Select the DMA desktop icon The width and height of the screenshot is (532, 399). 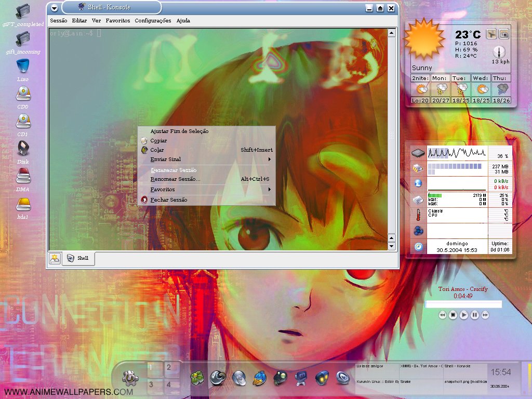[23, 176]
